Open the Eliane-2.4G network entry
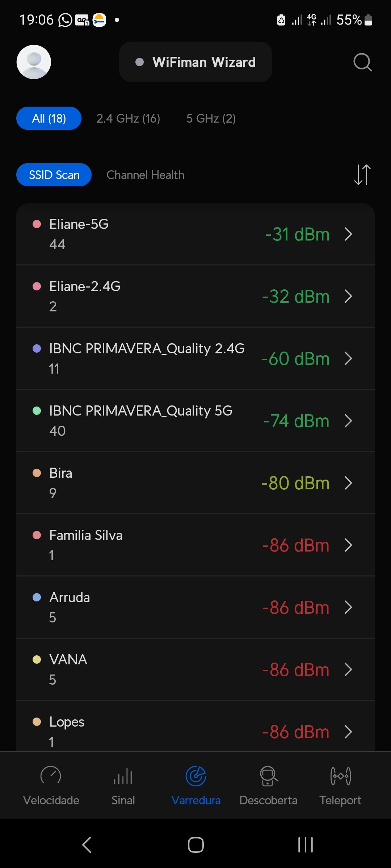The width and height of the screenshot is (391, 868). pyautogui.click(x=145, y=296)
